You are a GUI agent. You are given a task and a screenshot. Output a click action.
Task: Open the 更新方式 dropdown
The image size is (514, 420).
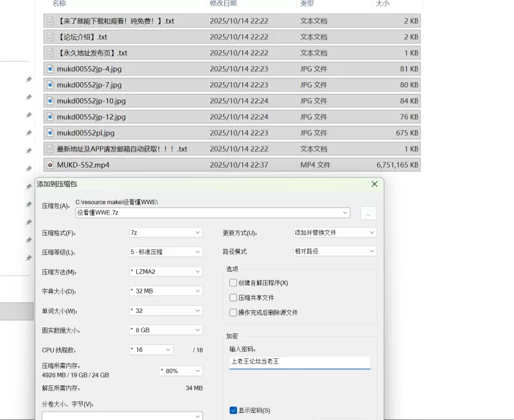334,232
